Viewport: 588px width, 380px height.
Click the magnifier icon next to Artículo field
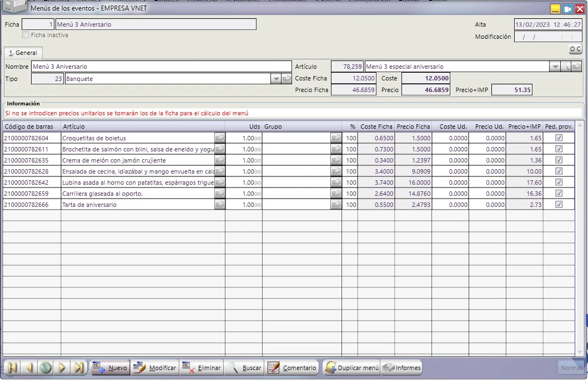tap(565, 67)
